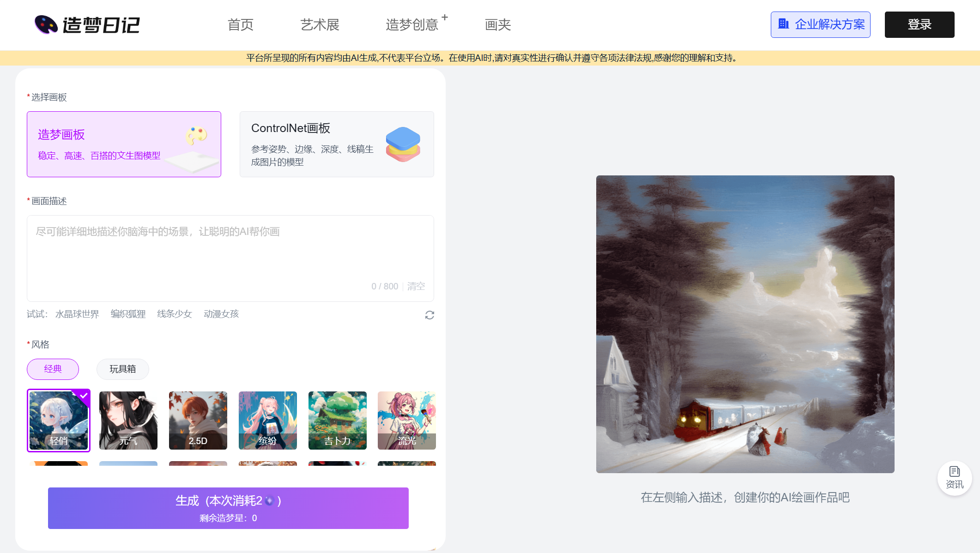Click the refresh suggestions icon
Image resolution: width=980 pixels, height=553 pixels.
coord(430,315)
